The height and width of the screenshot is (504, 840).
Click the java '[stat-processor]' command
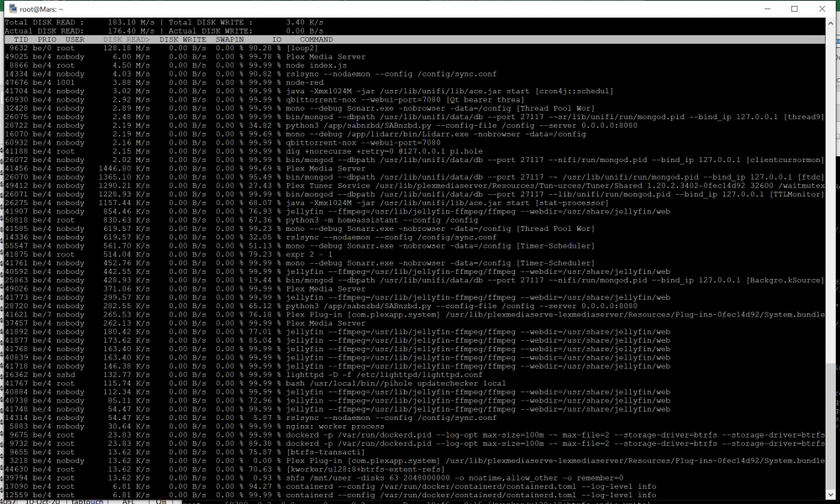pos(448,202)
